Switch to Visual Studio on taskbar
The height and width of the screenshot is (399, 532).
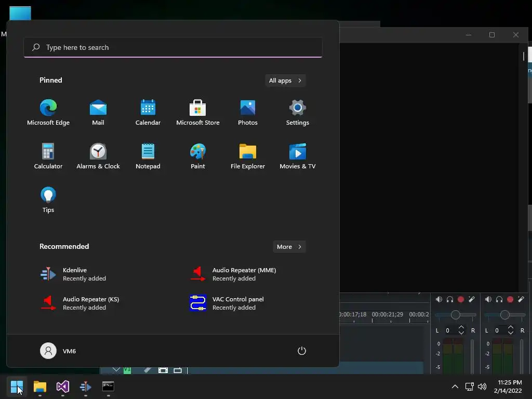(63, 387)
